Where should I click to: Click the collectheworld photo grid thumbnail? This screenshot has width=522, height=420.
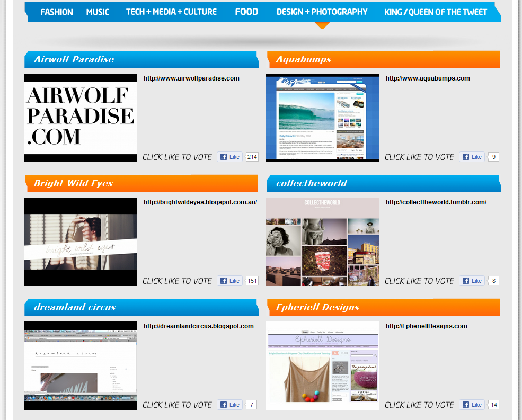(x=323, y=242)
